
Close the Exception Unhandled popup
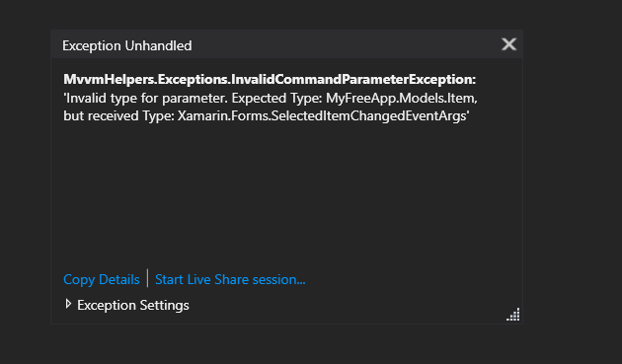pyautogui.click(x=508, y=44)
